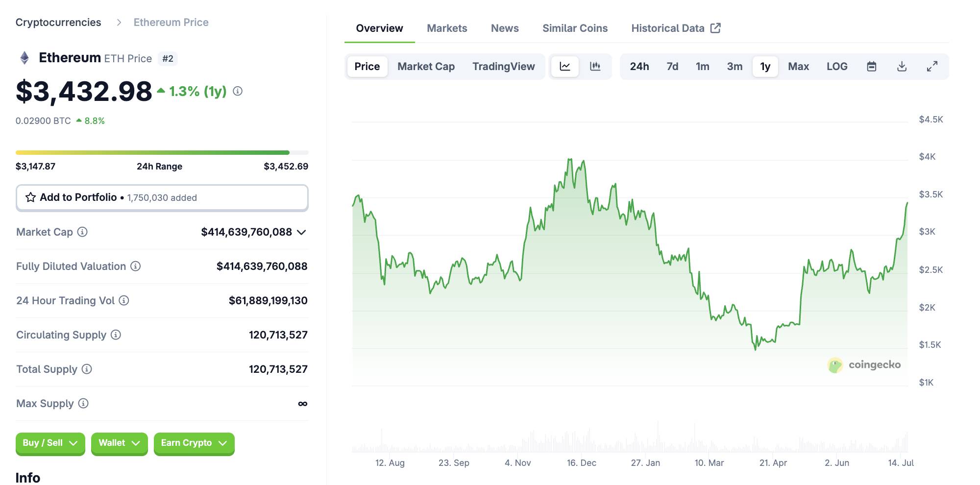Go to Cryptocurrencies breadcrumb link
The height and width of the screenshot is (485, 980).
coord(58,23)
